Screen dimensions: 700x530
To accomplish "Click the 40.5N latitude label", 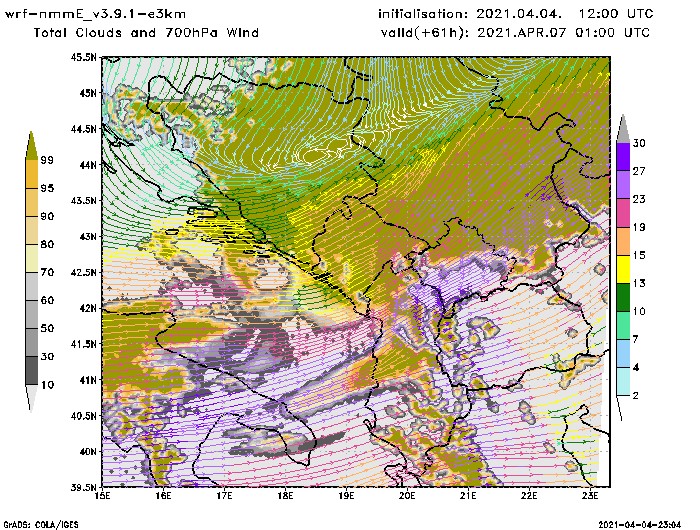I will [83, 416].
